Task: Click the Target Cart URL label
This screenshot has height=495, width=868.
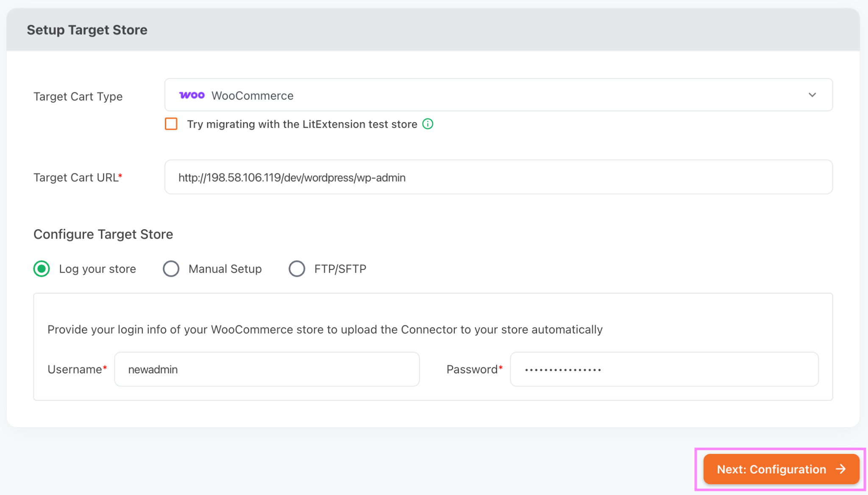Action: point(78,178)
